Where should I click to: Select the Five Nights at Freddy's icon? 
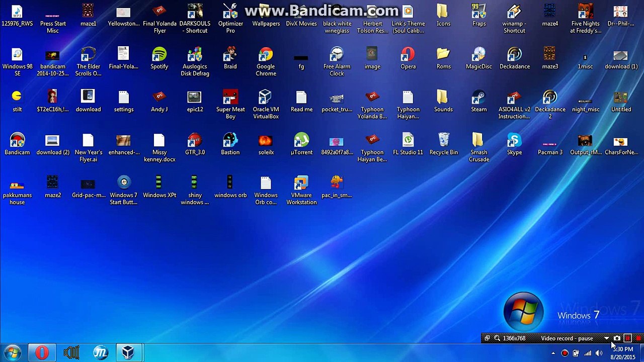tap(585, 19)
